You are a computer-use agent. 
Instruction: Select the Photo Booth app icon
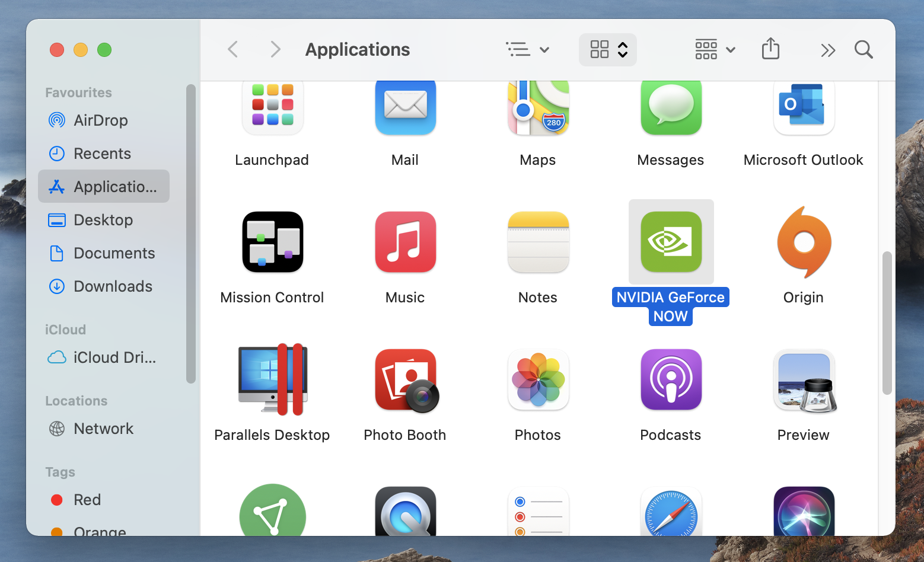click(406, 379)
